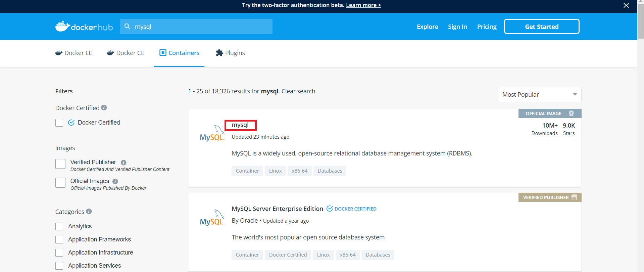Click the Docker Certified checkmark badge in filters
The height and width of the screenshot is (272, 644).
coord(71,123)
